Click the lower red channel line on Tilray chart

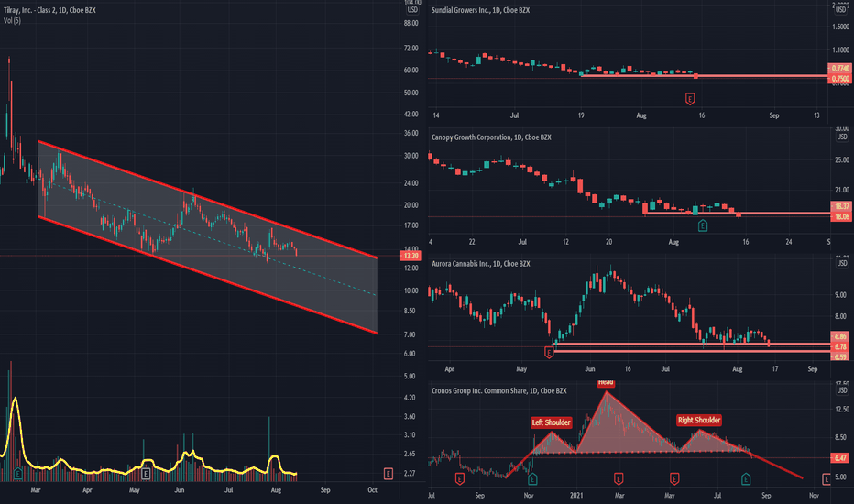click(207, 275)
